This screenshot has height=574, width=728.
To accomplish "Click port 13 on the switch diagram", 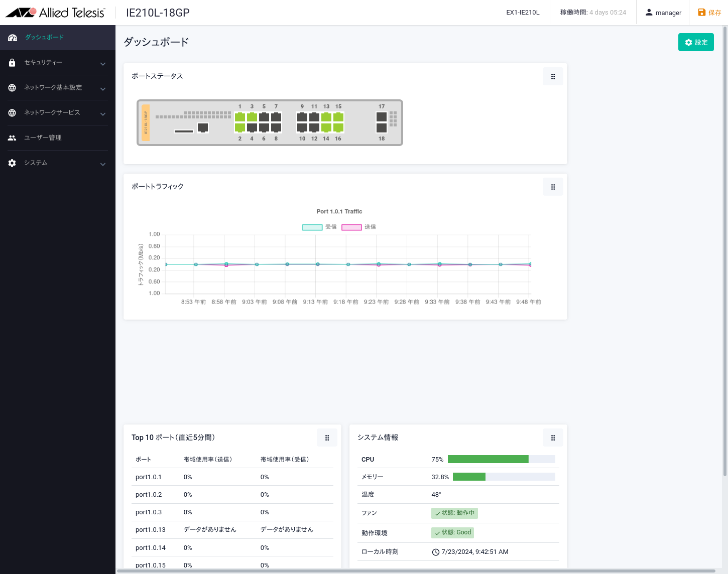I will click(326, 117).
